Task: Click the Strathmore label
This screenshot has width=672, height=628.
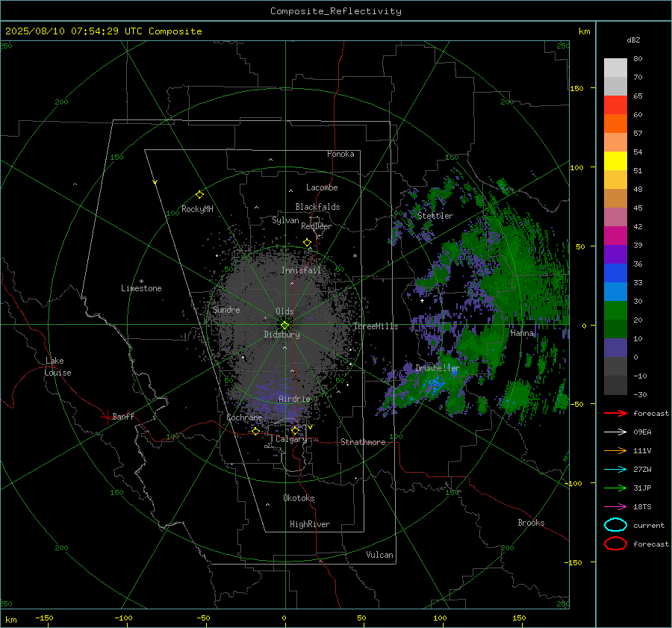Action: [x=363, y=442]
